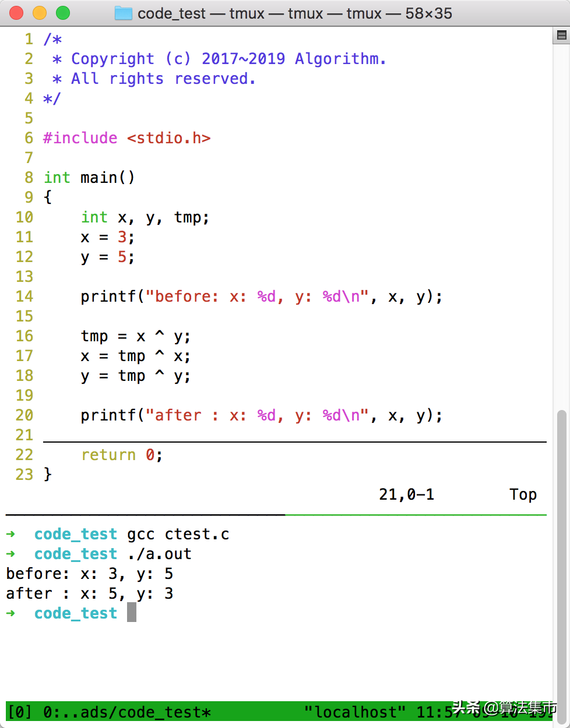Click the printf line containing "before: x:"
This screenshot has height=728, width=570.
[x=262, y=297]
